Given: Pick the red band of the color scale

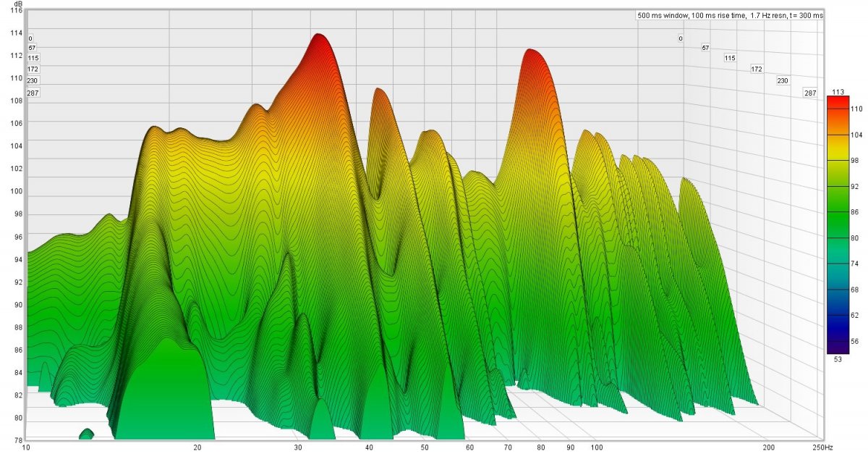Looking at the screenshot, I should click(x=838, y=106).
